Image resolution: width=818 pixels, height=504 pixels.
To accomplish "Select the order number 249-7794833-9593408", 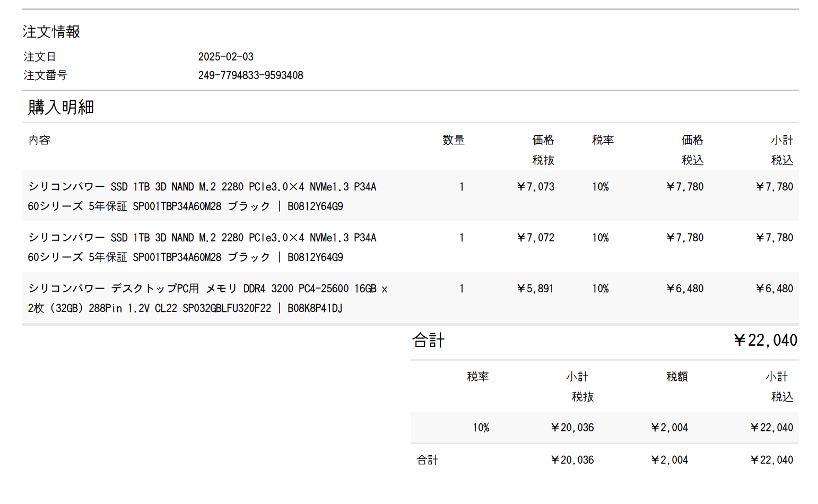I will click(x=250, y=75).
